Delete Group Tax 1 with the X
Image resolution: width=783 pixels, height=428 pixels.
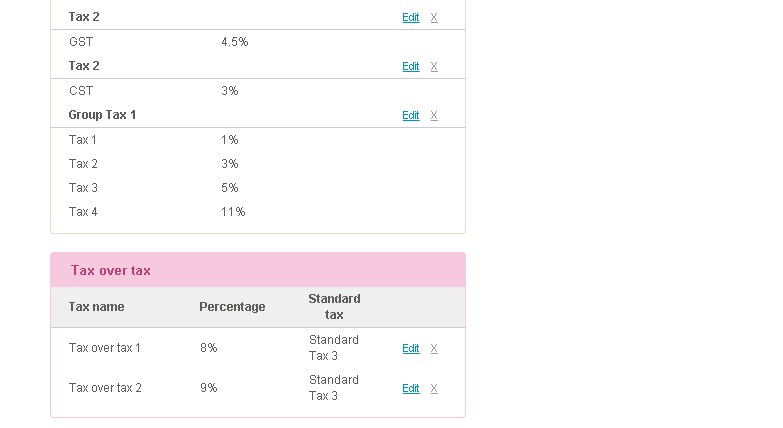tap(434, 115)
